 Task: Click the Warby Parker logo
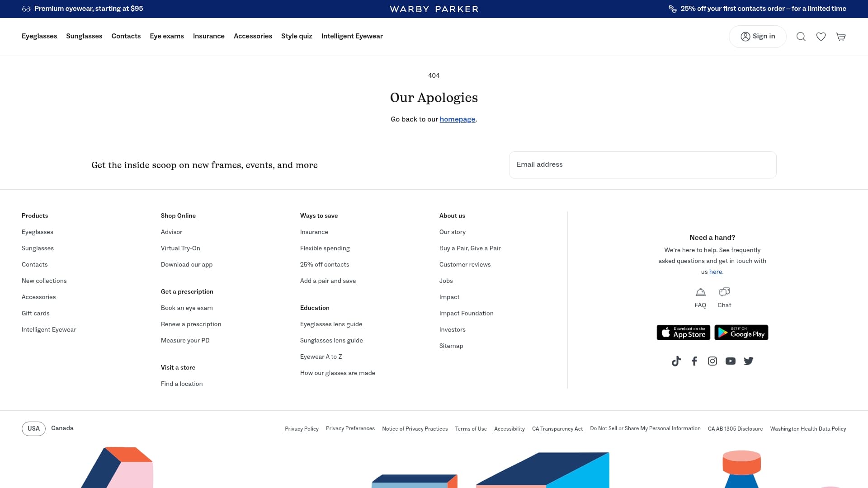click(x=434, y=9)
